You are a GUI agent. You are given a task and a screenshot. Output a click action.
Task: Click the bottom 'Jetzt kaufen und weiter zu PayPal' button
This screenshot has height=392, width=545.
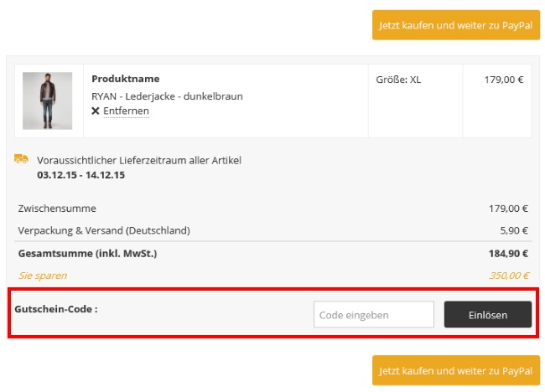click(x=456, y=370)
